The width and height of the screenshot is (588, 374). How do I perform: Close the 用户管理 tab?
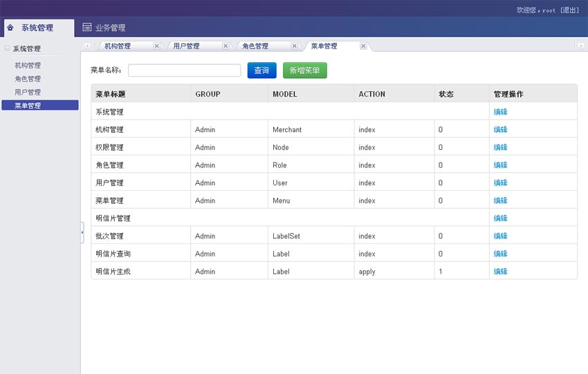click(x=226, y=46)
